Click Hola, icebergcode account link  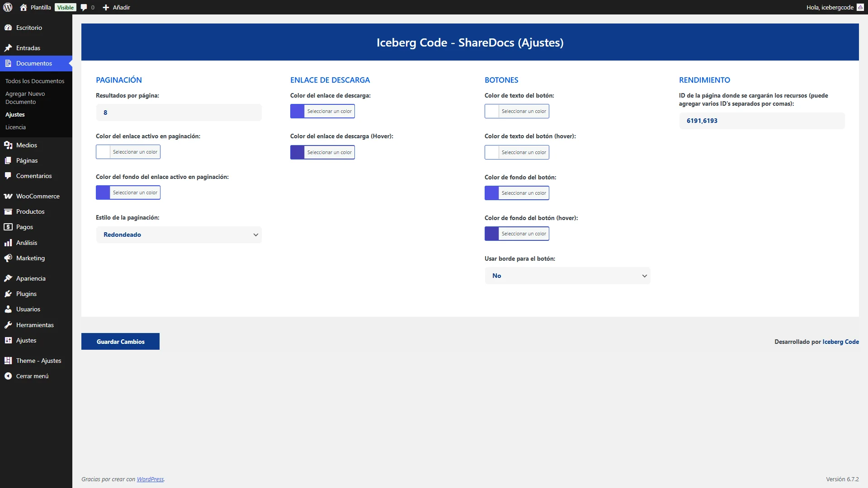pos(830,7)
